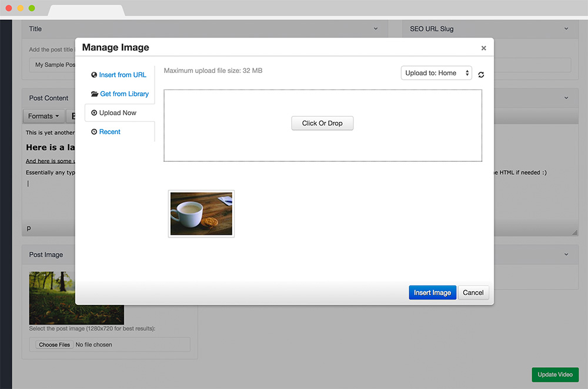This screenshot has width=588, height=389.
Task: Select the coffee cup image thumbnail
Action: click(x=201, y=214)
